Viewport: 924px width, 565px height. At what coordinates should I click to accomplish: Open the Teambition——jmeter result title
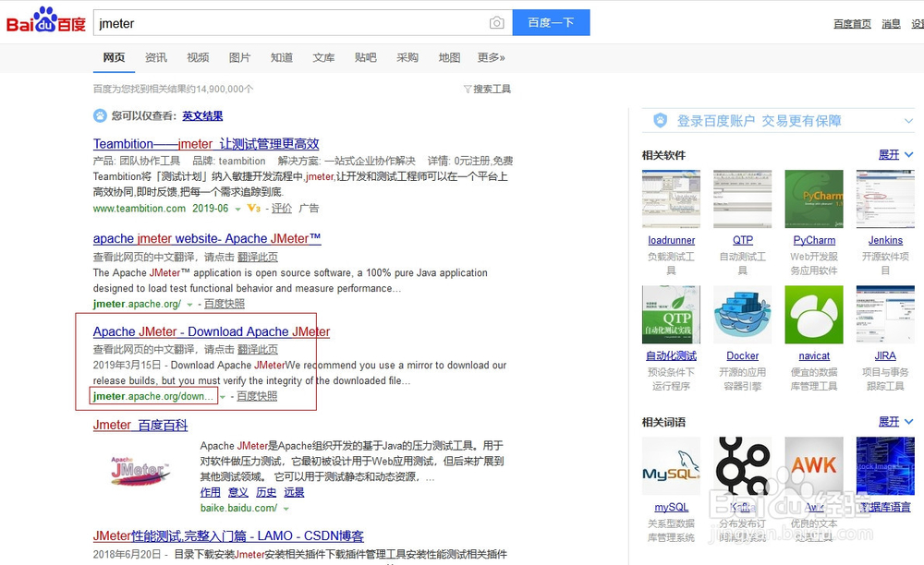206,144
